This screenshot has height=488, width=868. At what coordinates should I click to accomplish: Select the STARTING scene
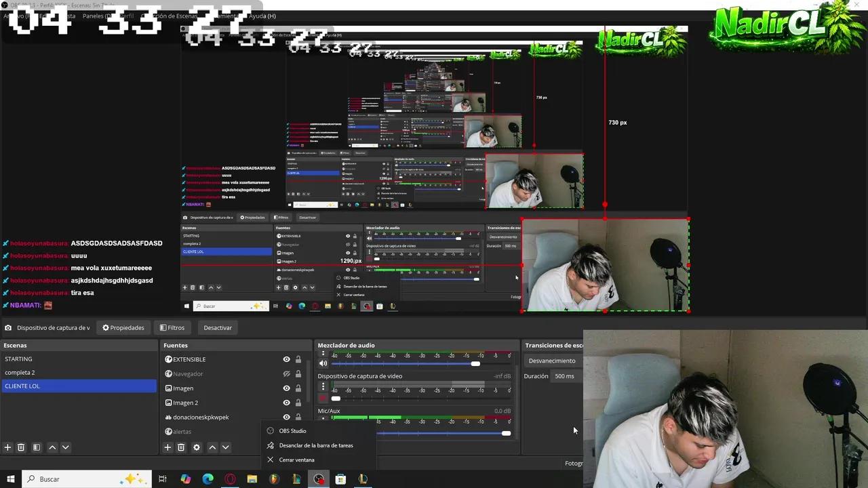click(x=79, y=359)
